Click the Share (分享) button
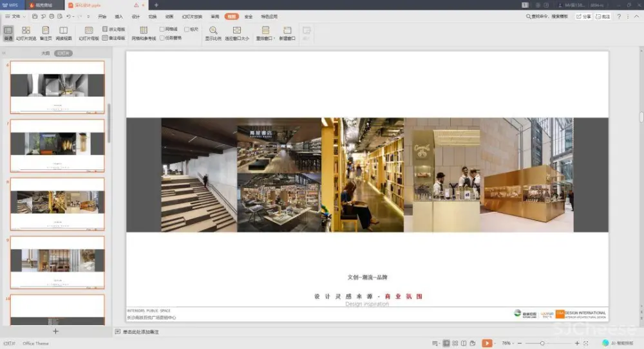The image size is (644, 349). tap(583, 16)
